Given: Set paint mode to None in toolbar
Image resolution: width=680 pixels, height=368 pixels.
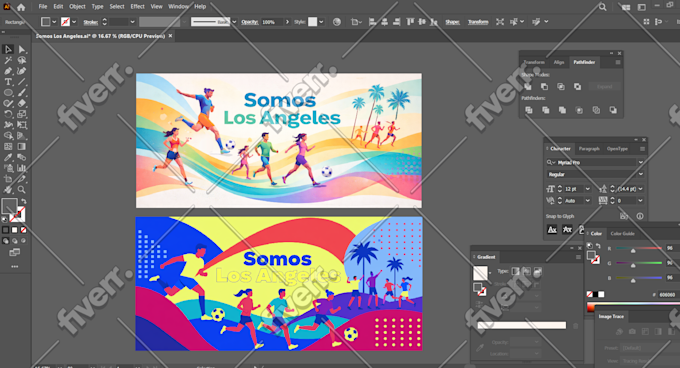Looking at the screenshot, I should point(23,230).
